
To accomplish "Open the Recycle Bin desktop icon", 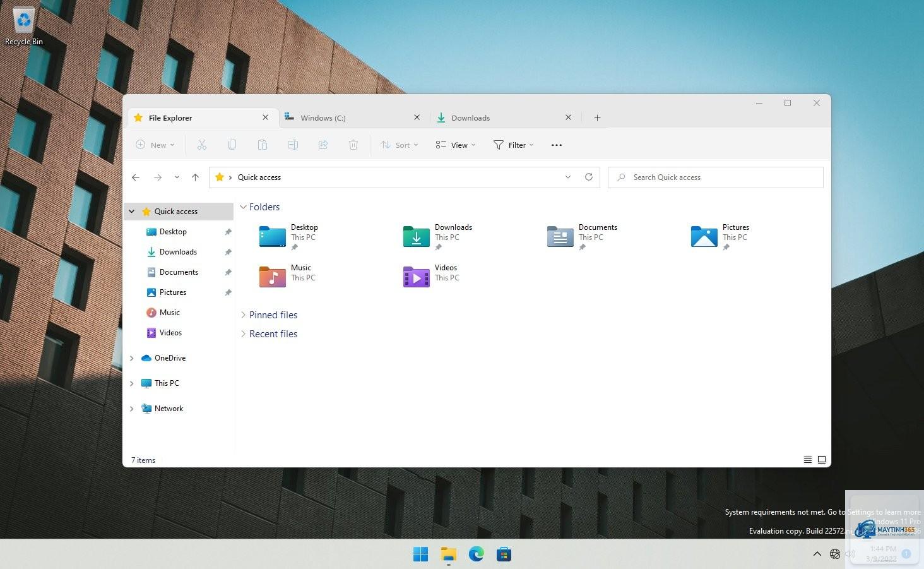I will 24,27.
